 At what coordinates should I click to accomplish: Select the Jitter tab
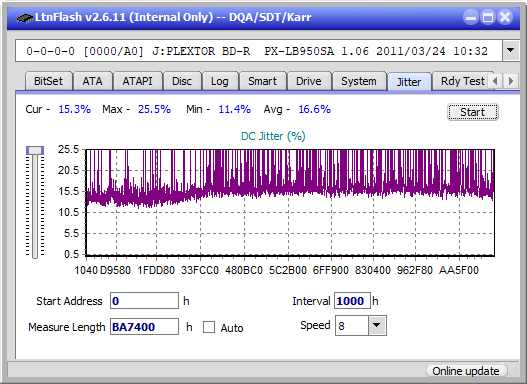pyautogui.click(x=409, y=82)
